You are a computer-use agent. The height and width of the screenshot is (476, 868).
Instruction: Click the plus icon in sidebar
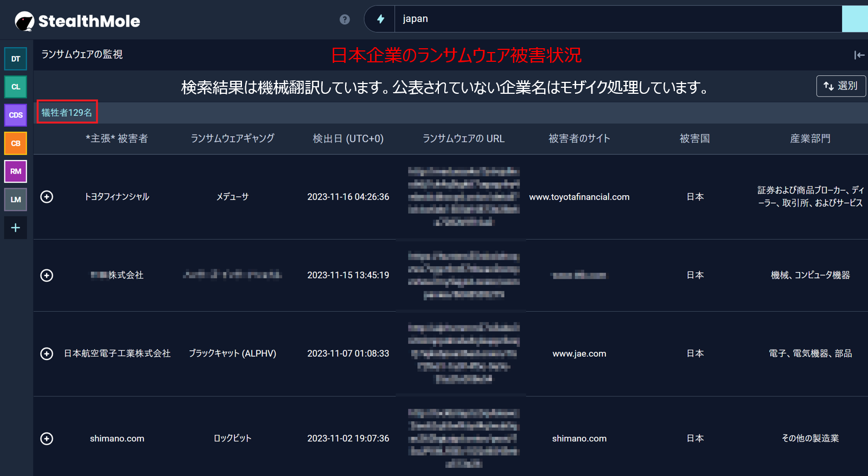(x=16, y=228)
